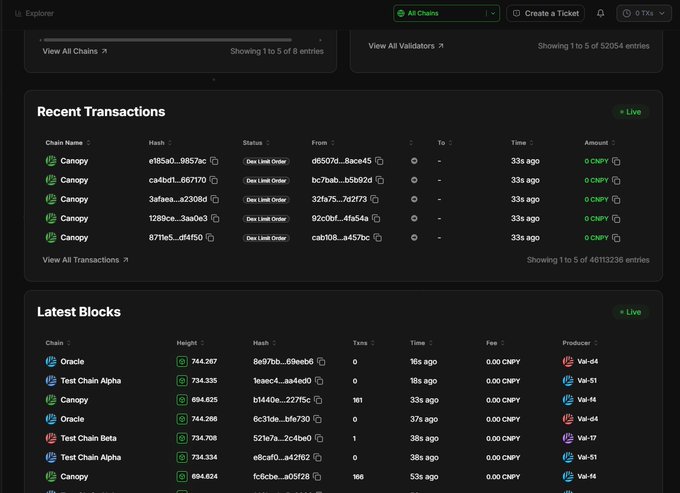Click block icon beside height 734.708
This screenshot has width=680, height=493.
(x=182, y=438)
